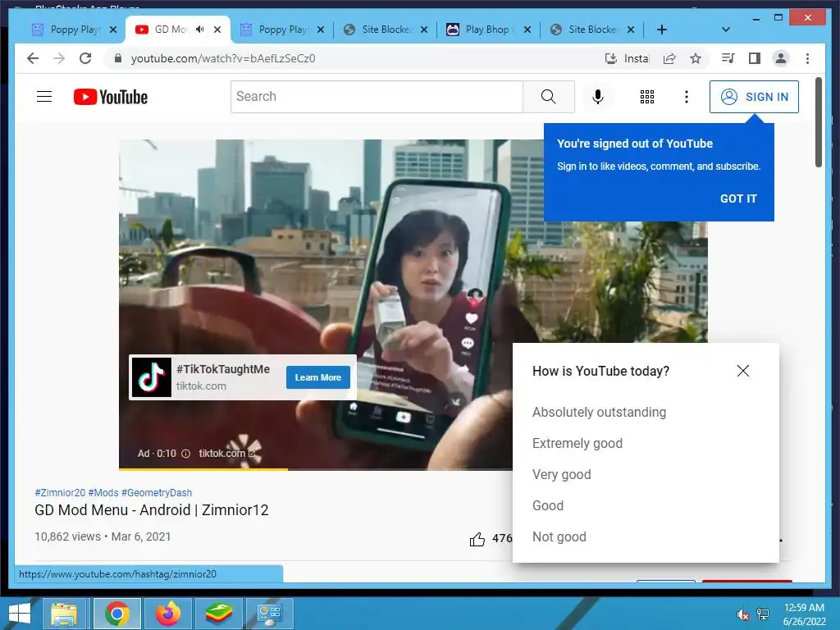The width and height of the screenshot is (840, 630).
Task: Click the TikTok logo thumbnail in the ad
Action: pyautogui.click(x=152, y=377)
